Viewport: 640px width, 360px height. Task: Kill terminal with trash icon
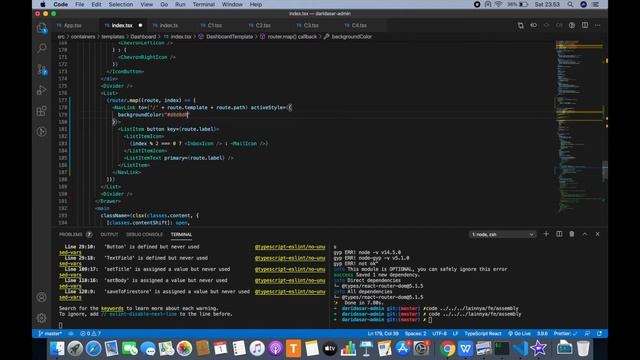click(x=572, y=234)
